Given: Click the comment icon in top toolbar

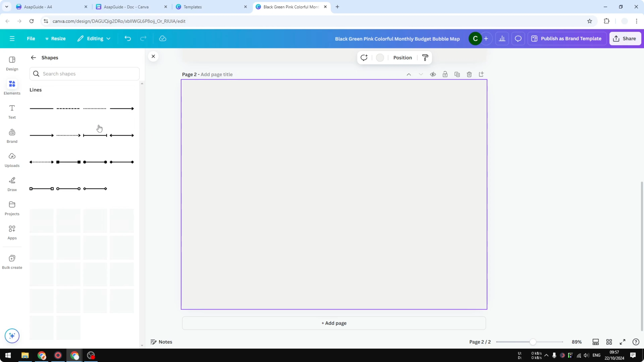Looking at the screenshot, I should tap(518, 38).
